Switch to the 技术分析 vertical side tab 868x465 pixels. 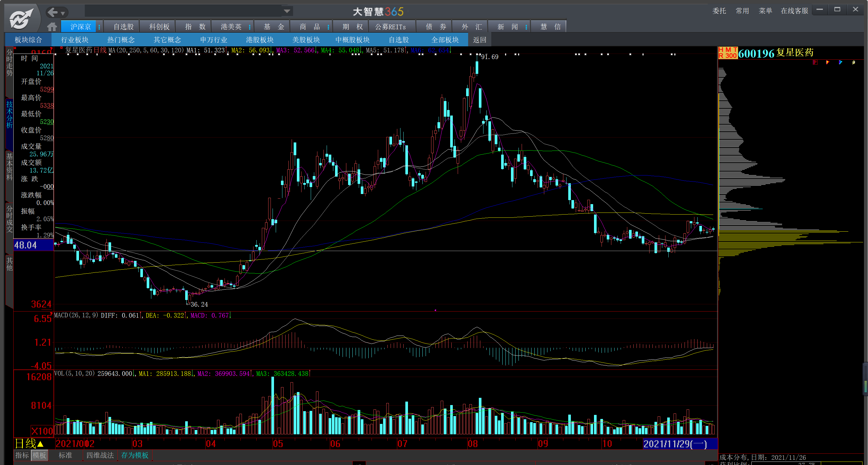click(10, 115)
